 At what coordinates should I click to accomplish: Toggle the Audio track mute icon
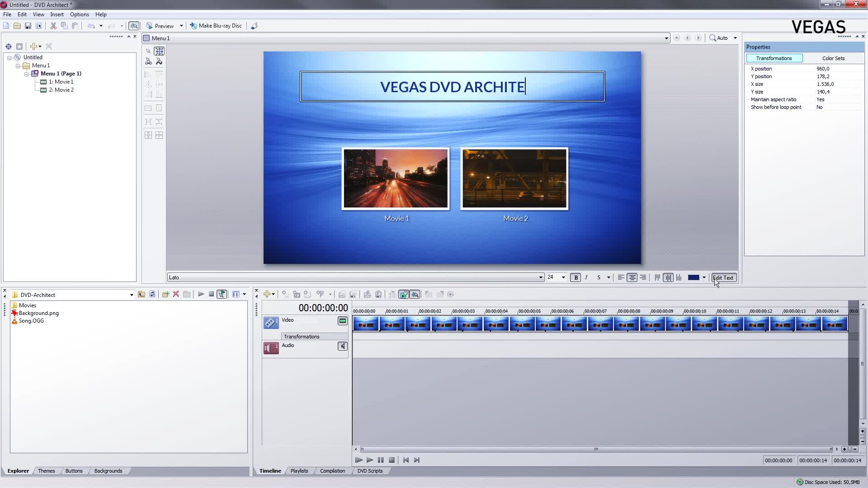(342, 347)
